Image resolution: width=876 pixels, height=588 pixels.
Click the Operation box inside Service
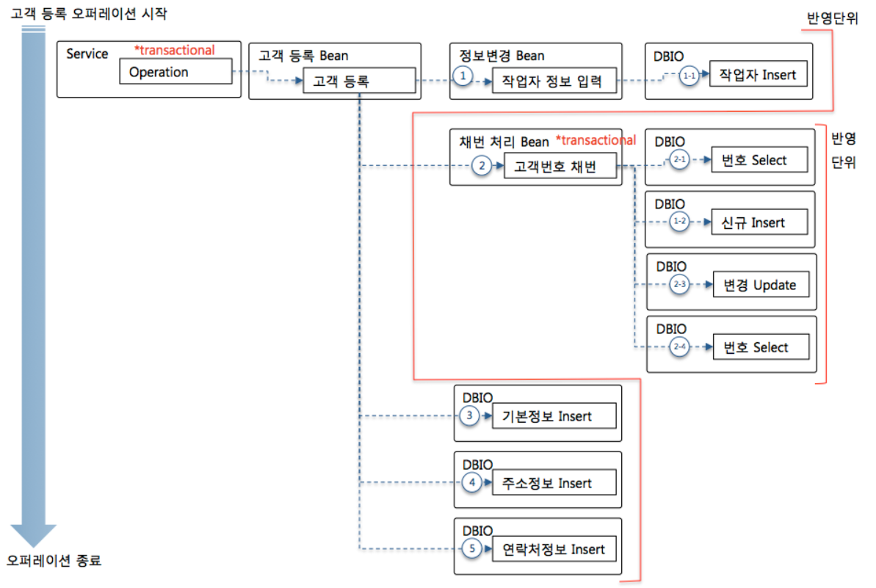point(175,72)
